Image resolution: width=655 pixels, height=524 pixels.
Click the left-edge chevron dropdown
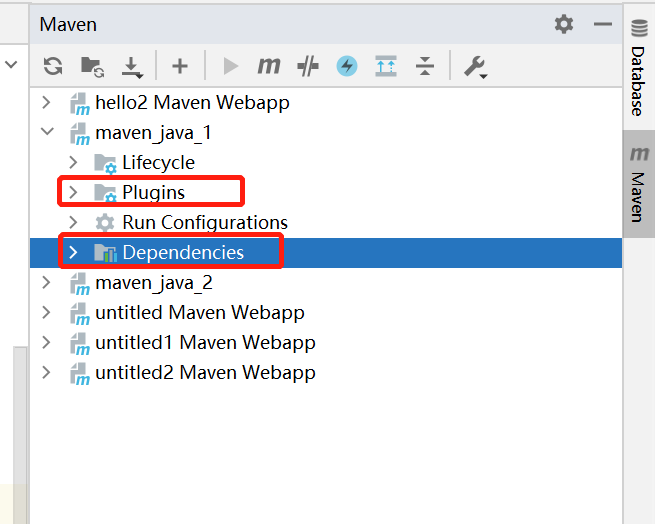click(x=11, y=64)
